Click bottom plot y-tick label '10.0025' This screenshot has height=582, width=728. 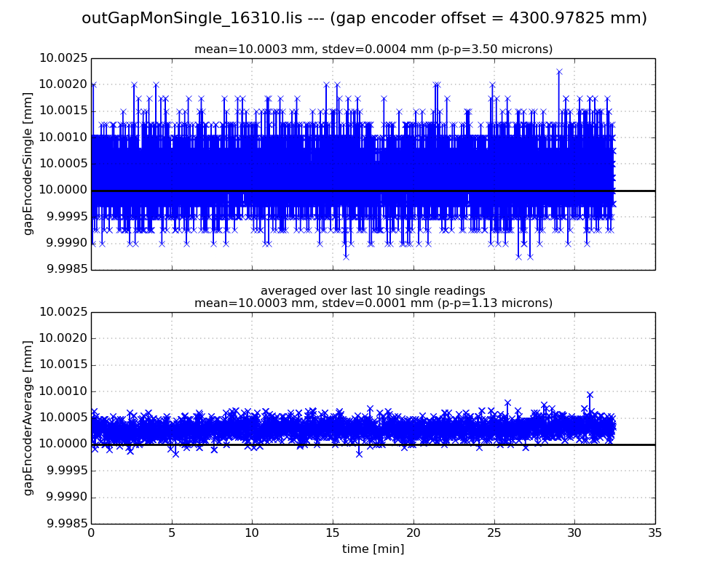tap(63, 312)
